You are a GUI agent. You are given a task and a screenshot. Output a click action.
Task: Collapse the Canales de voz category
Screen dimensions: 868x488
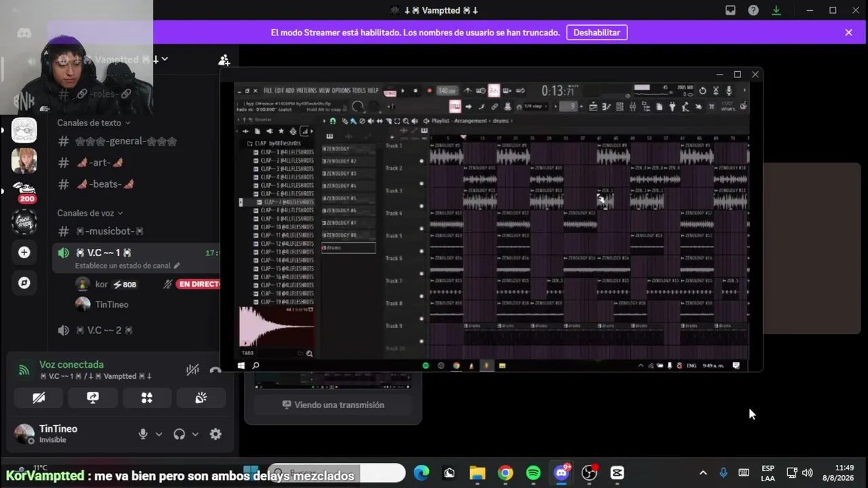pyautogui.click(x=90, y=213)
